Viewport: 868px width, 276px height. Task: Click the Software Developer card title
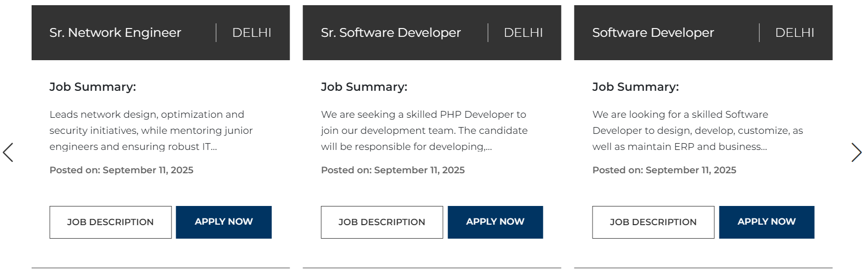pyautogui.click(x=653, y=33)
